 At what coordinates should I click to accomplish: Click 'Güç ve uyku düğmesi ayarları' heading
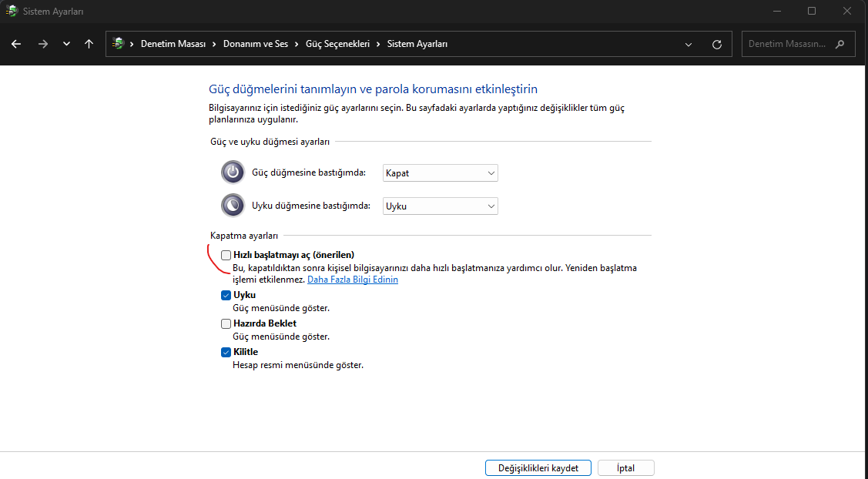pos(270,142)
